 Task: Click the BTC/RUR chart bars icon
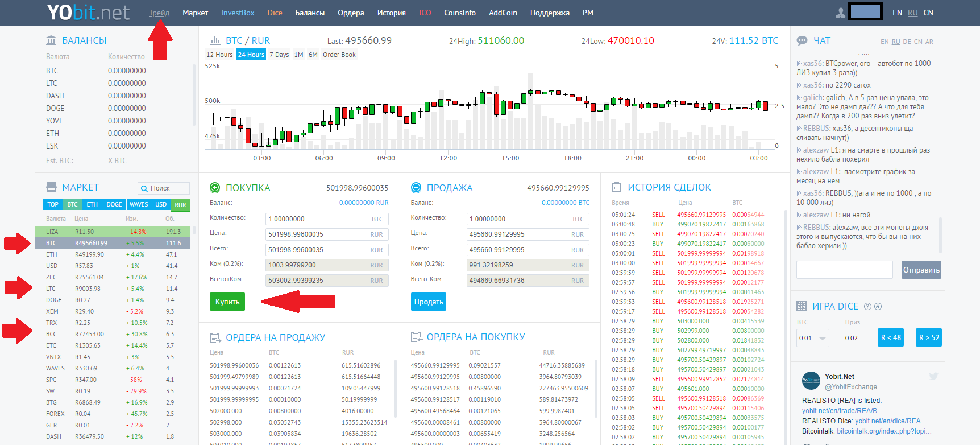(215, 40)
